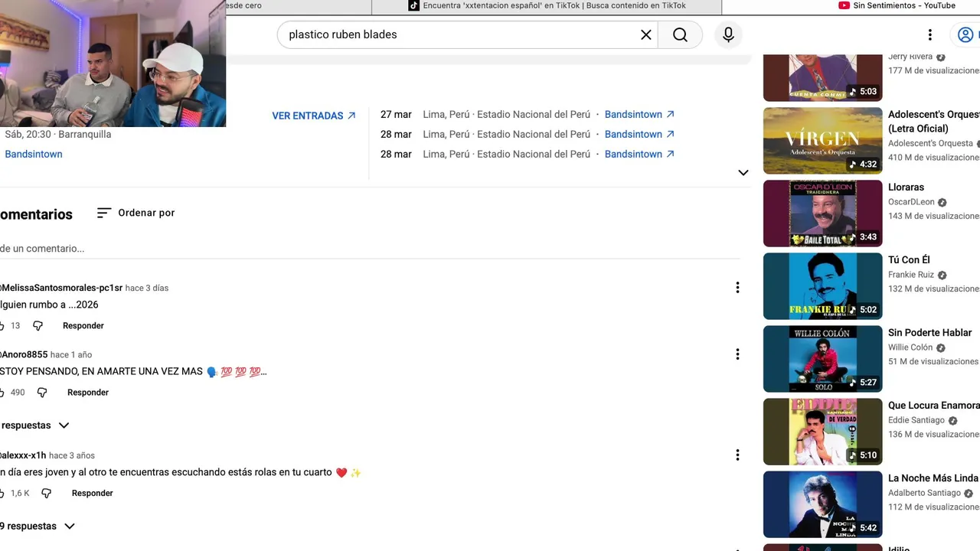The height and width of the screenshot is (551, 980).
Task: Open options menu for MelissaSantosmorales comment
Action: pos(737,288)
